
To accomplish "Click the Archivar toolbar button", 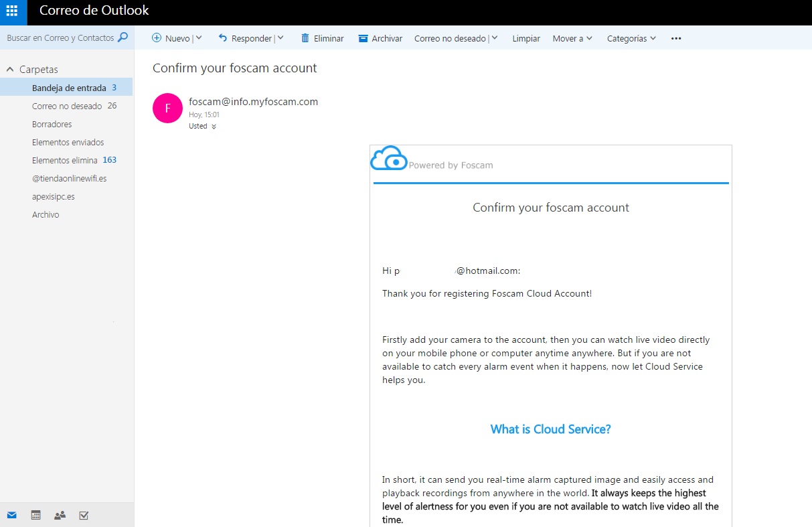I will coord(380,38).
